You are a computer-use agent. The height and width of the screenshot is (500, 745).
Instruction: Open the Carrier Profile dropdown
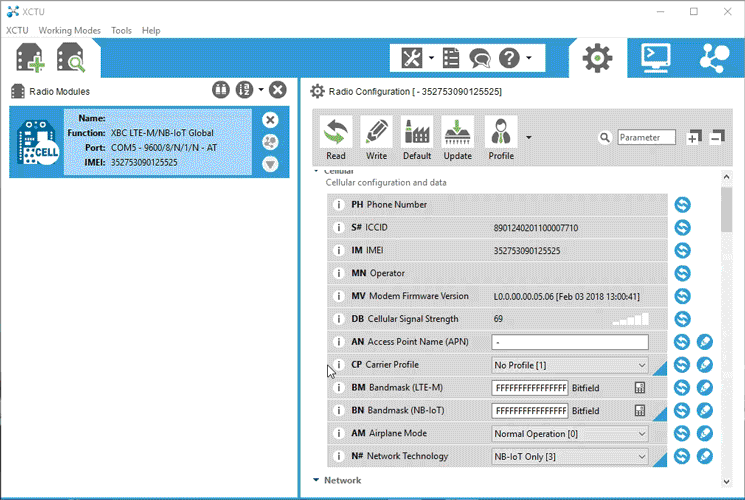pos(570,365)
